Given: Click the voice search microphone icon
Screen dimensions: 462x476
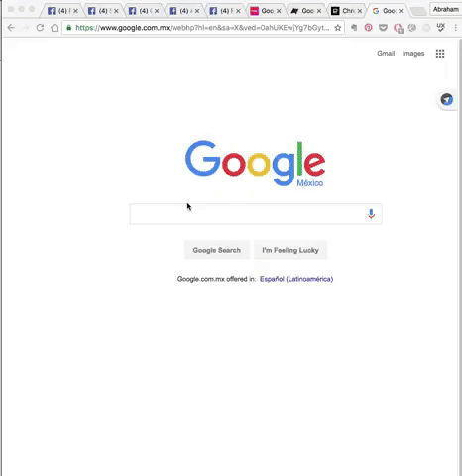Looking at the screenshot, I should [x=371, y=214].
